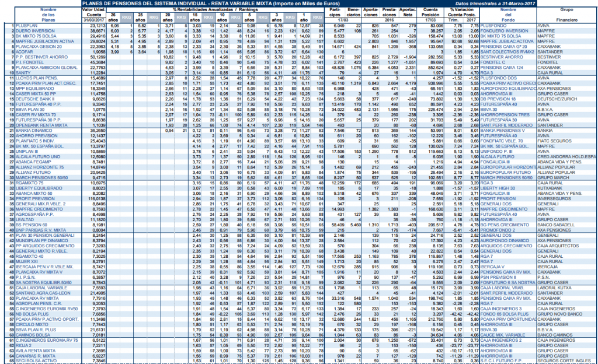Viewport: 598px width, 364px height.
Task: Click plan "SECI BOLSA ACTIVO"
Action: tap(36, 360)
